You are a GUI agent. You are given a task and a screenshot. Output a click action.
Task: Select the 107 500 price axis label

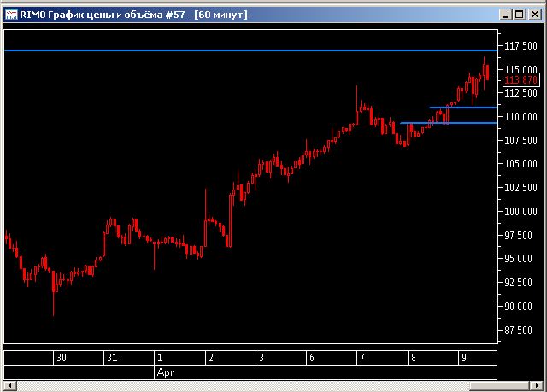pyautogui.click(x=521, y=140)
